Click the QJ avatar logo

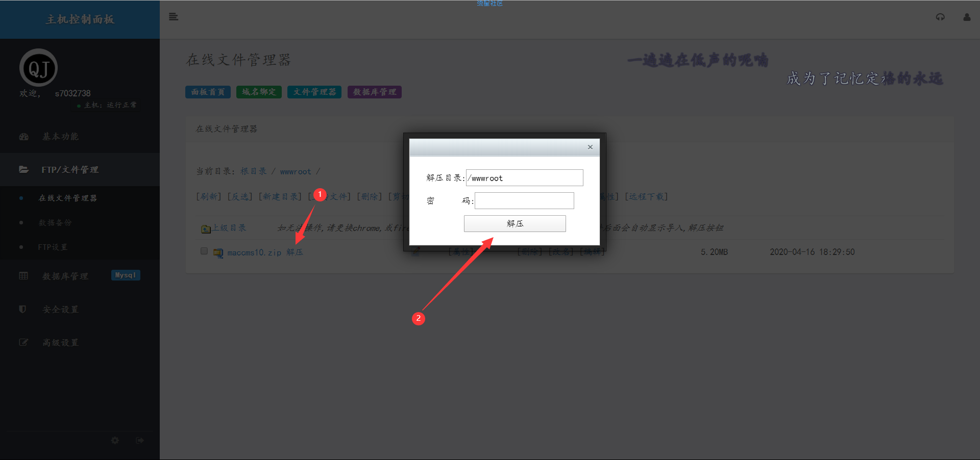(x=38, y=68)
